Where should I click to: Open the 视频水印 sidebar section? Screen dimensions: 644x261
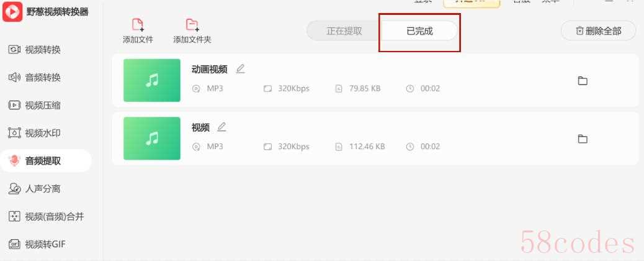(35, 133)
